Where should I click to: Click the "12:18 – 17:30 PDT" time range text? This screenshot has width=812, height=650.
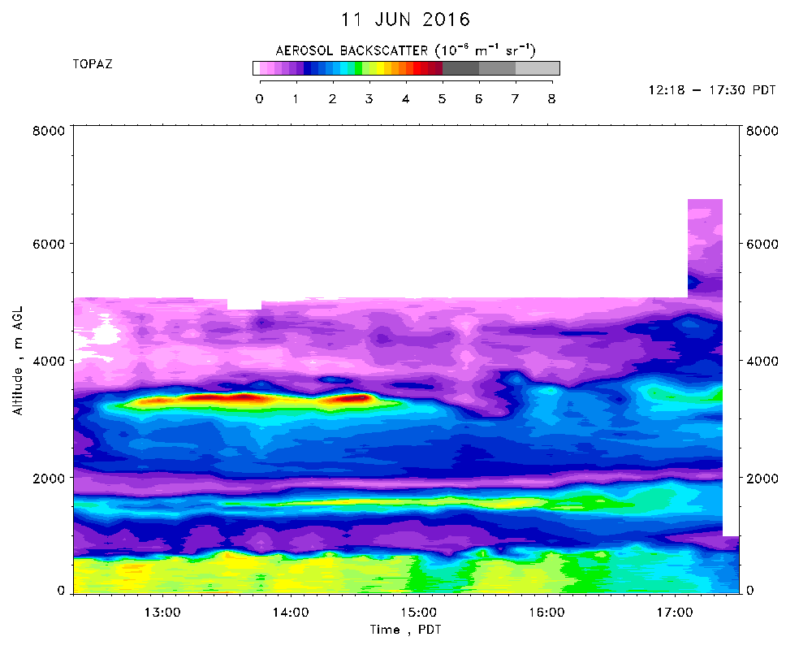coord(712,90)
